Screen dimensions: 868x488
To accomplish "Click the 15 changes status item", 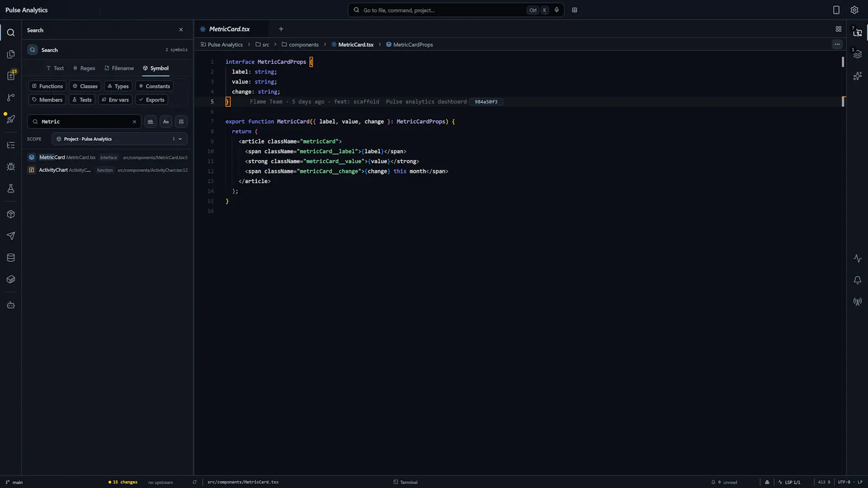I will click(123, 482).
